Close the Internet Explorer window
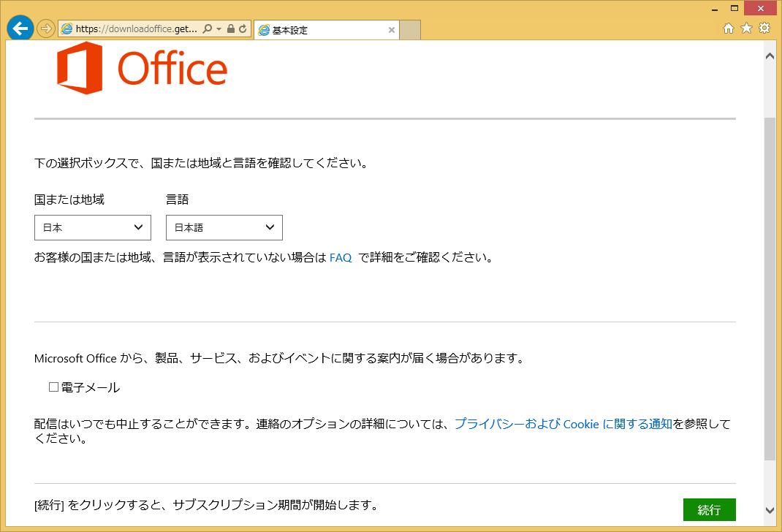The height and width of the screenshot is (532, 782). click(x=761, y=9)
